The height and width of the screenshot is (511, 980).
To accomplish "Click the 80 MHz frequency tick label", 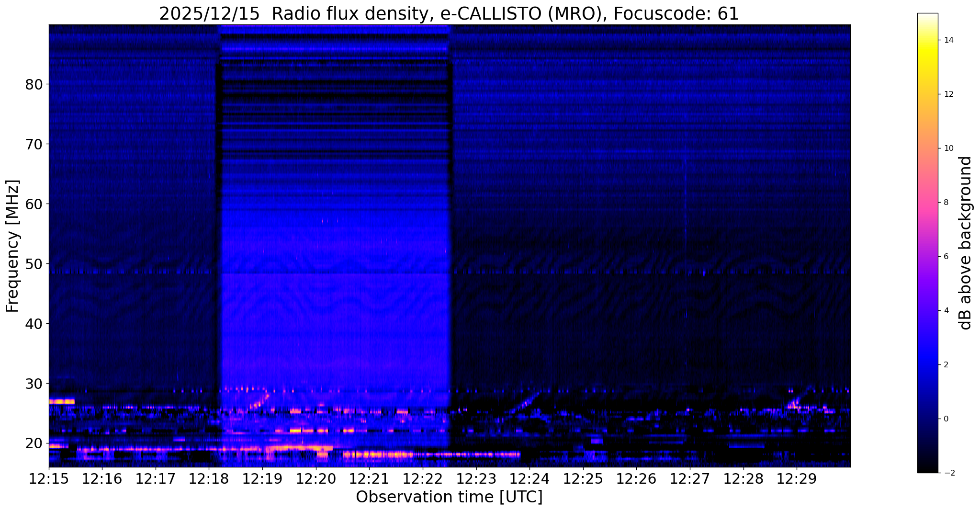I will point(34,84).
